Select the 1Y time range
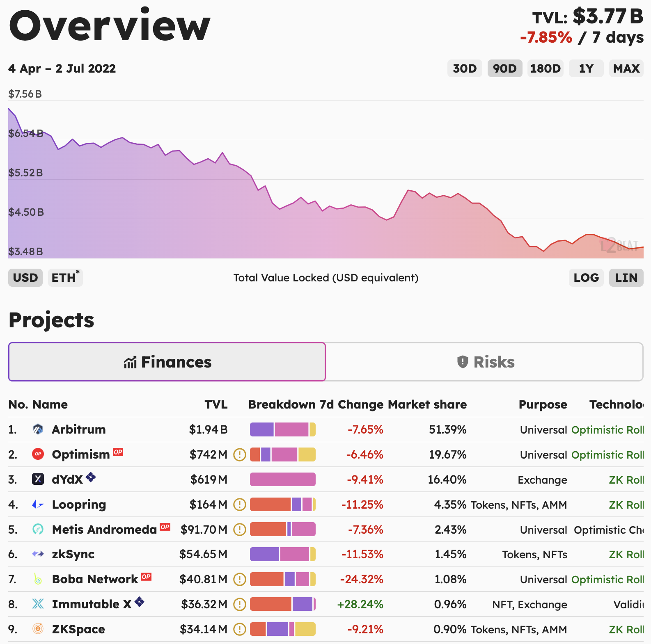The width and height of the screenshot is (651, 644). click(x=586, y=69)
